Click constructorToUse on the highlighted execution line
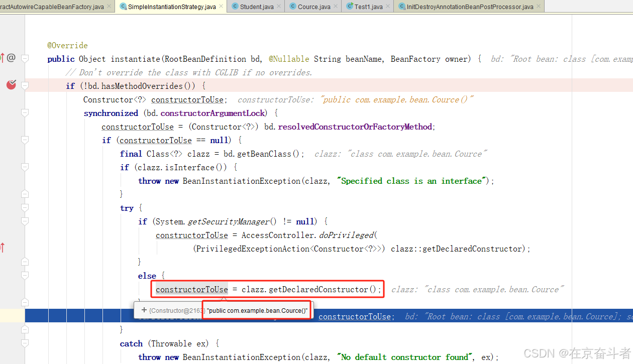 tap(355, 316)
